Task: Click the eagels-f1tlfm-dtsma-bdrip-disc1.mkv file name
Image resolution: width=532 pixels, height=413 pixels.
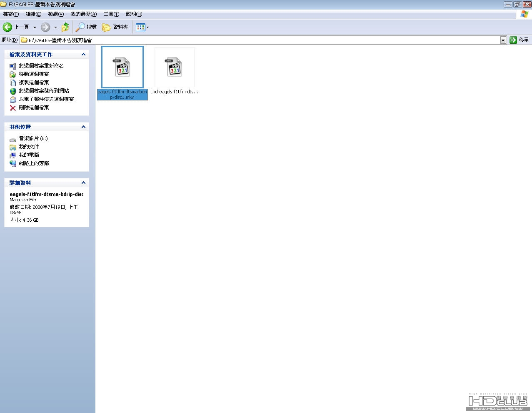Action: (122, 94)
